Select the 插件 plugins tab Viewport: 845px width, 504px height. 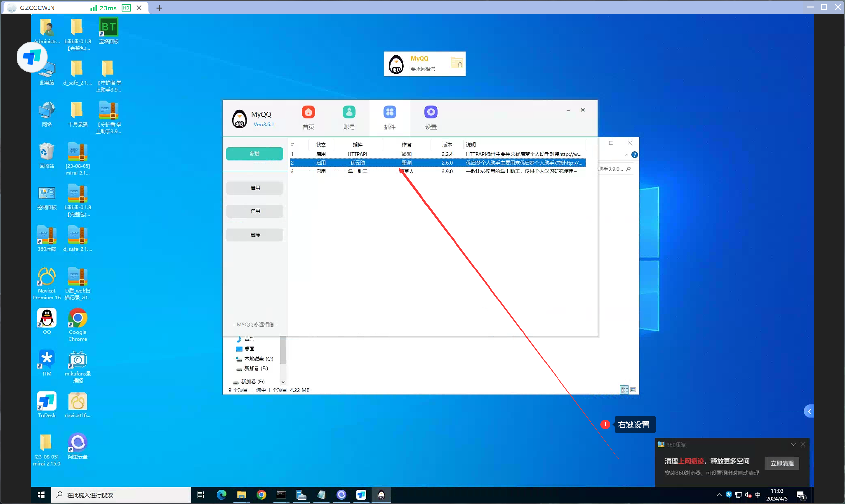(390, 118)
